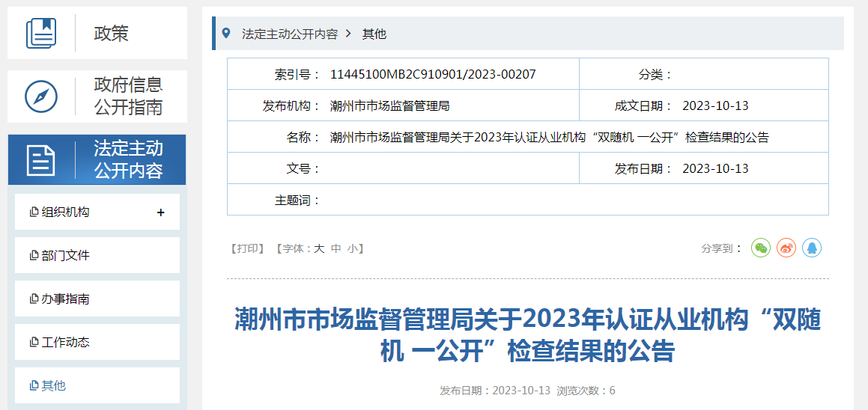Open the 工作动态 sidebar item

(x=65, y=343)
